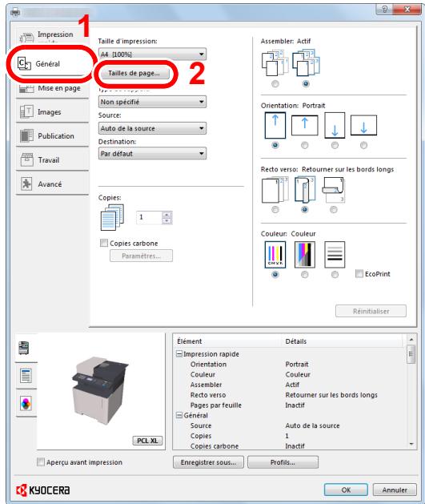Screen dimensions: 425x504
Task: Select the Assembler inactive radio button
Action: (x=275, y=84)
